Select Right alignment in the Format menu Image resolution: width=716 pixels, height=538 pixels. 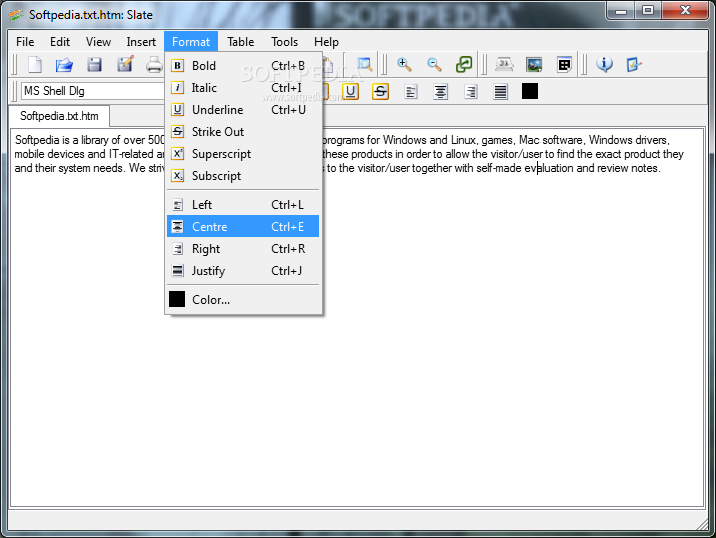243,249
